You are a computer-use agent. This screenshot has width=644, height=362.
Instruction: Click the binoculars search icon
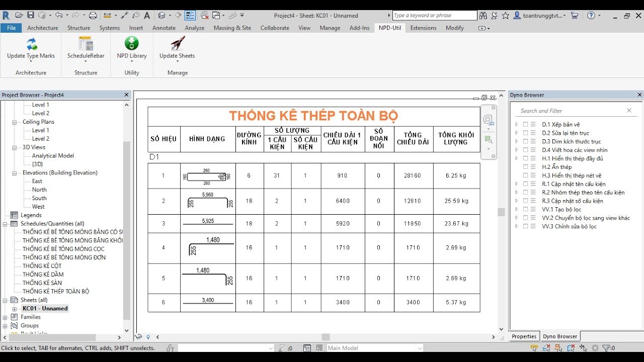pos(483,16)
